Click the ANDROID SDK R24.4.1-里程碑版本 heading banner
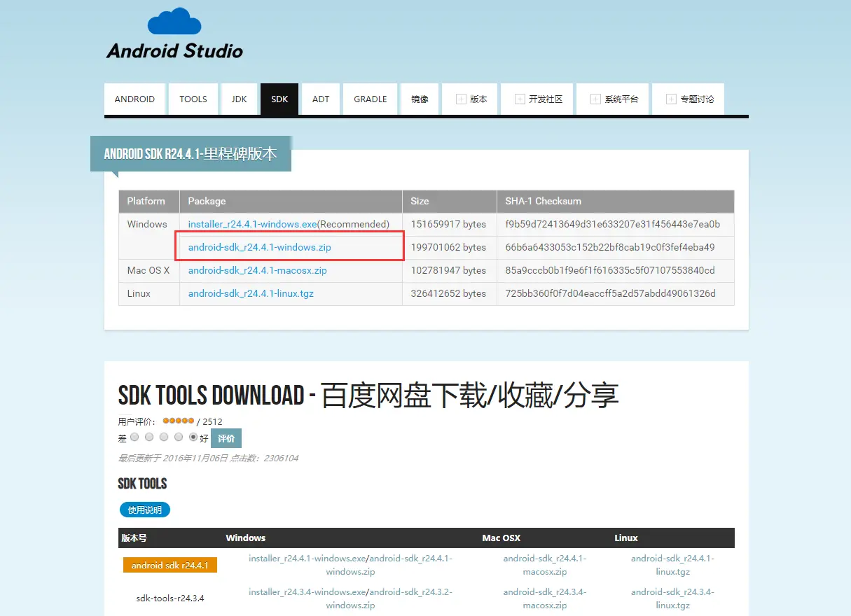The width and height of the screenshot is (851, 616). pos(191,154)
